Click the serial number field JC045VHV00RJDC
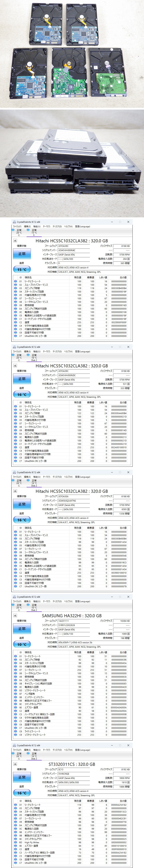Image resolution: width=144 pixels, height=868 pixels. click(73, 375)
